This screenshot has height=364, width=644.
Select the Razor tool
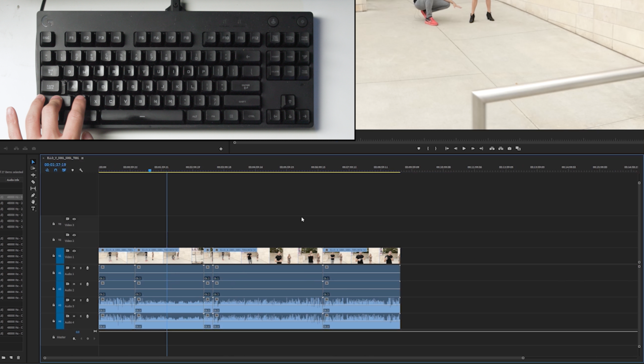[x=33, y=182]
